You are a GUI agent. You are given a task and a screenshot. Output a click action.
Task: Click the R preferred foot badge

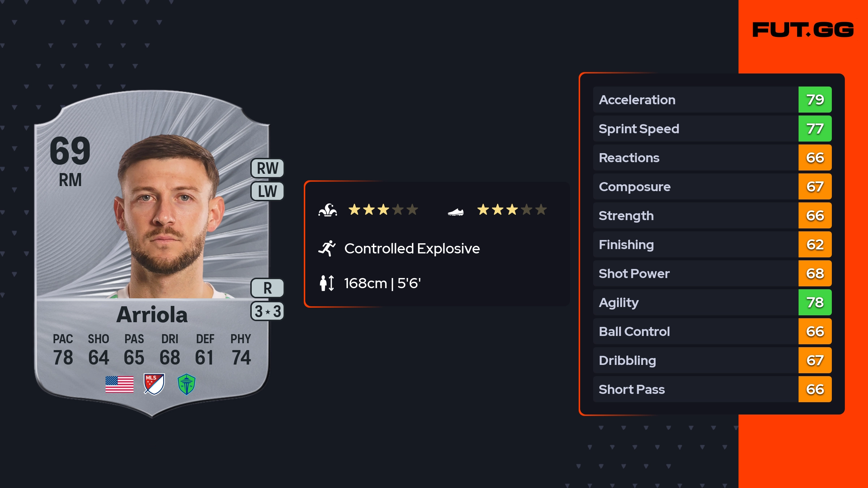click(x=268, y=288)
